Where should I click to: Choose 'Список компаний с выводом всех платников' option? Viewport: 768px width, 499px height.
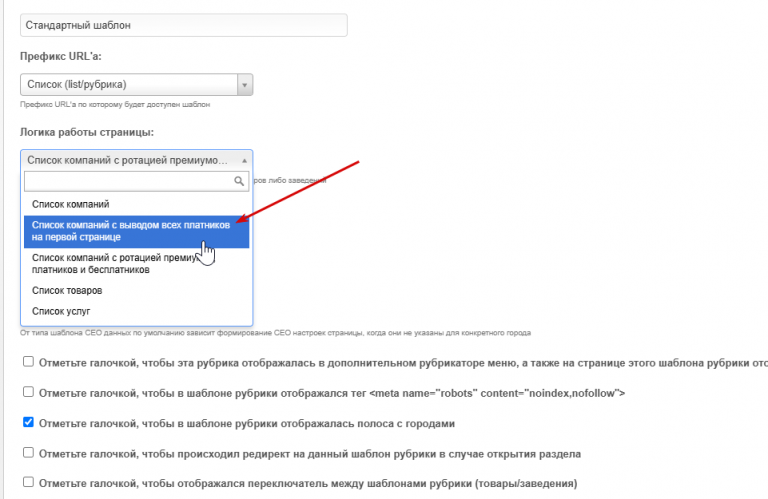pyautogui.click(x=137, y=231)
